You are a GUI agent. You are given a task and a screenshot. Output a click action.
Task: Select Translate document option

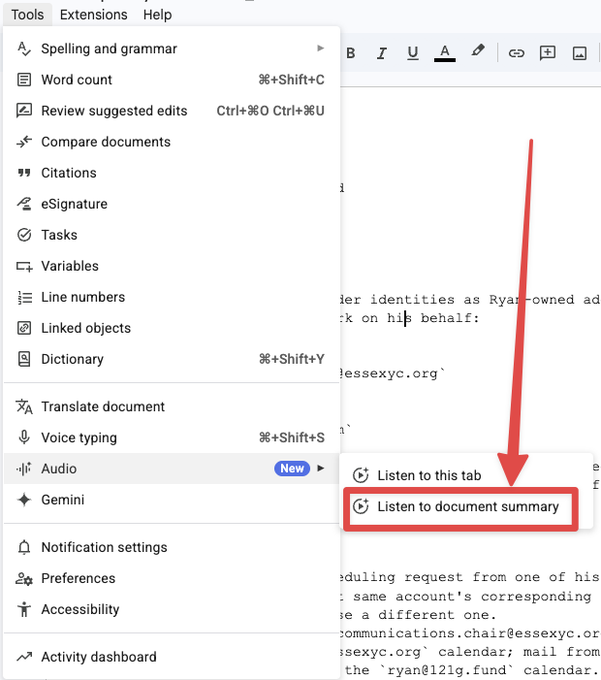[x=103, y=407]
